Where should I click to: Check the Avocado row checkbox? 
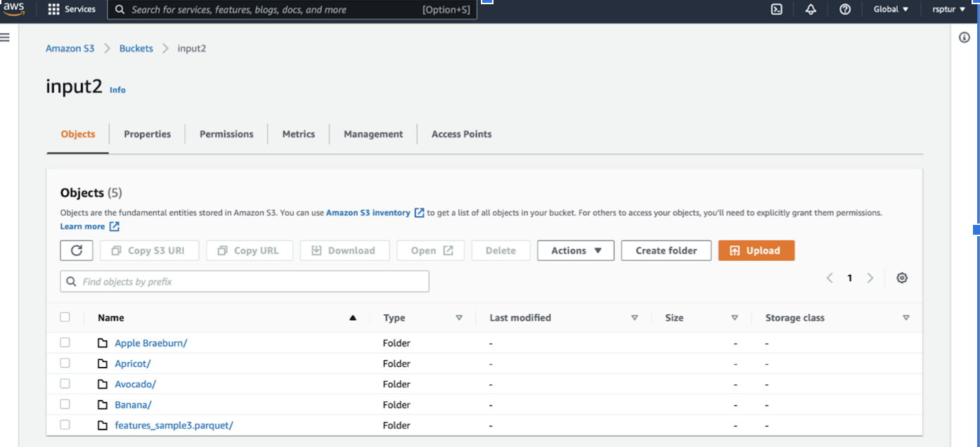pyautogui.click(x=65, y=383)
